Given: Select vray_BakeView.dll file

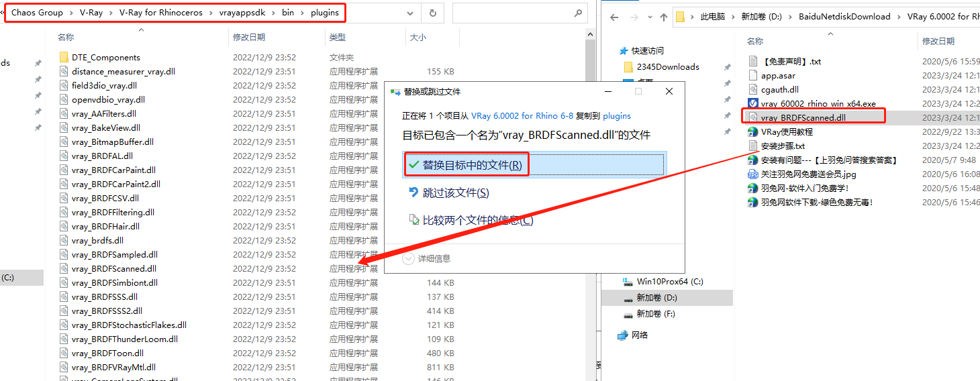Looking at the screenshot, I should (106, 128).
